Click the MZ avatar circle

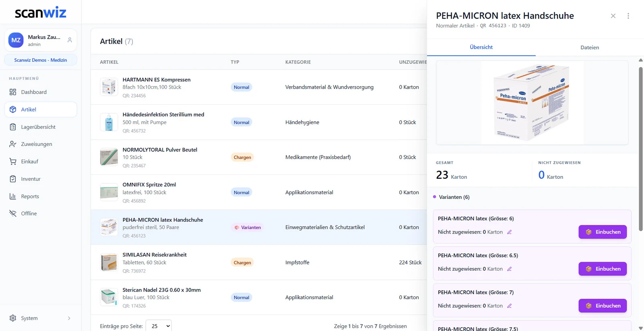click(x=16, y=40)
